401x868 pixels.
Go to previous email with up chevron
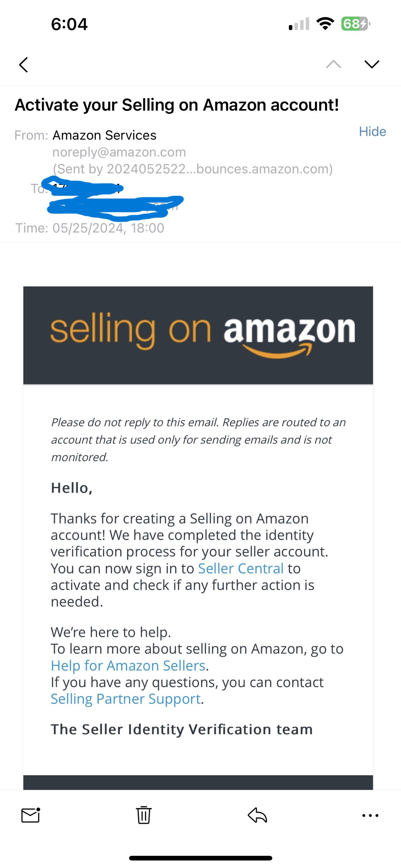coord(333,64)
